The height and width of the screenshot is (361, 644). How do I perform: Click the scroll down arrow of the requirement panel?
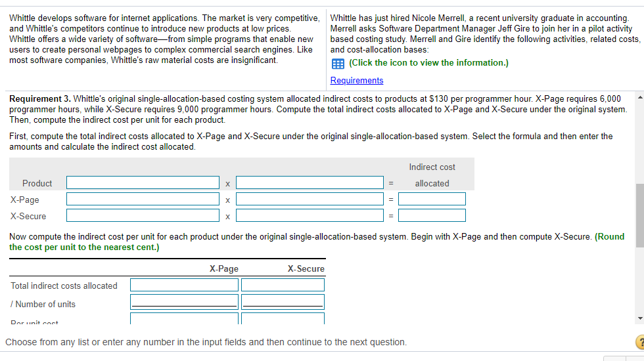tap(640, 318)
